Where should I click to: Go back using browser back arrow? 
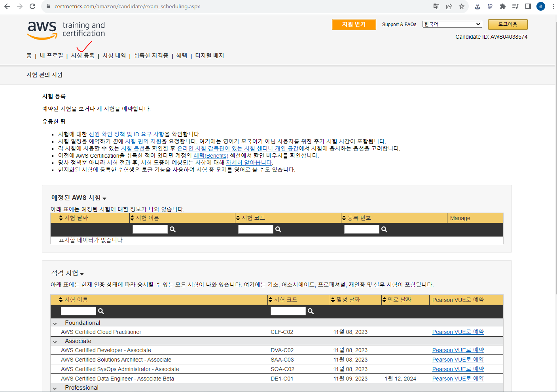[x=7, y=6]
